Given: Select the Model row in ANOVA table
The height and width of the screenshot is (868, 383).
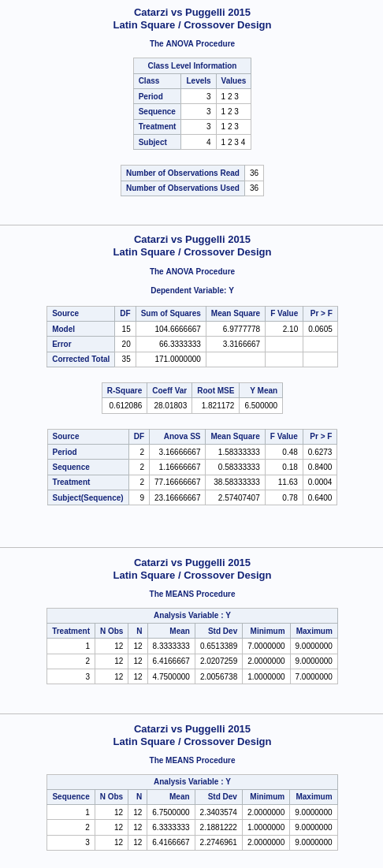Looking at the screenshot, I should (192, 329).
